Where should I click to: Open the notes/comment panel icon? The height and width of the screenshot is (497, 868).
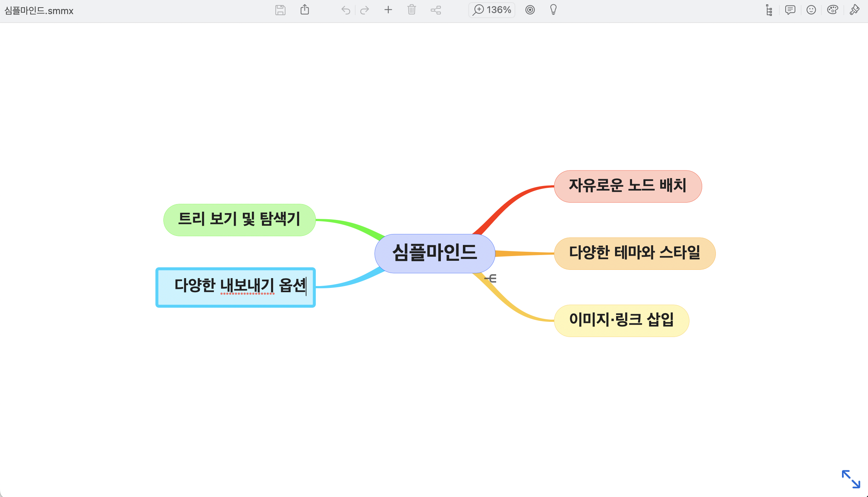(790, 10)
